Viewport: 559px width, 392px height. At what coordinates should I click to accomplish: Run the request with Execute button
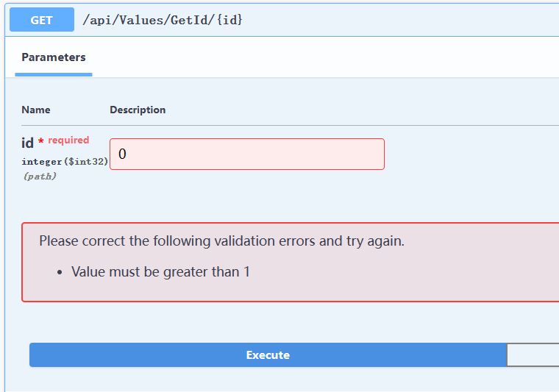click(268, 355)
